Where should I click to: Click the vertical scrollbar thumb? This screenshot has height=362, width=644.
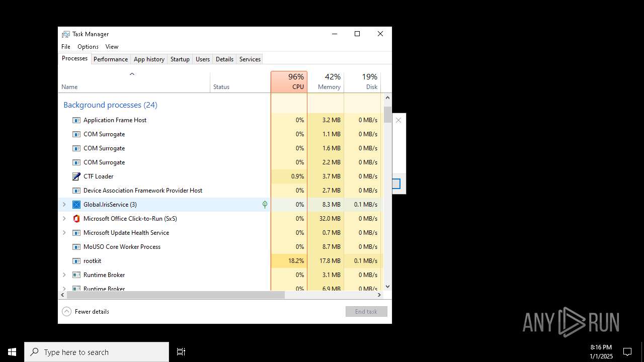tap(387, 115)
